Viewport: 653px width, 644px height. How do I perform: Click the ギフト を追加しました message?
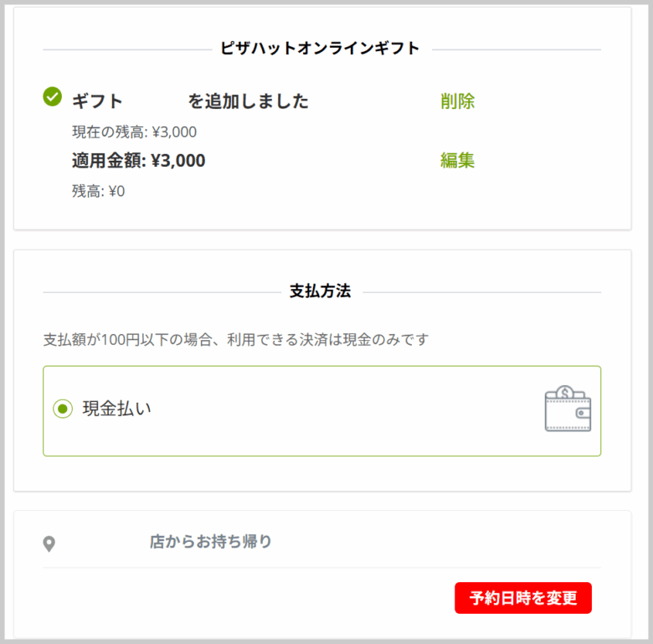(190, 101)
